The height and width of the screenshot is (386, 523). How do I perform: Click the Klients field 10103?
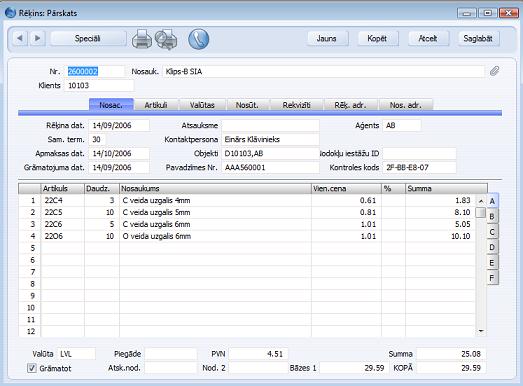[99, 85]
